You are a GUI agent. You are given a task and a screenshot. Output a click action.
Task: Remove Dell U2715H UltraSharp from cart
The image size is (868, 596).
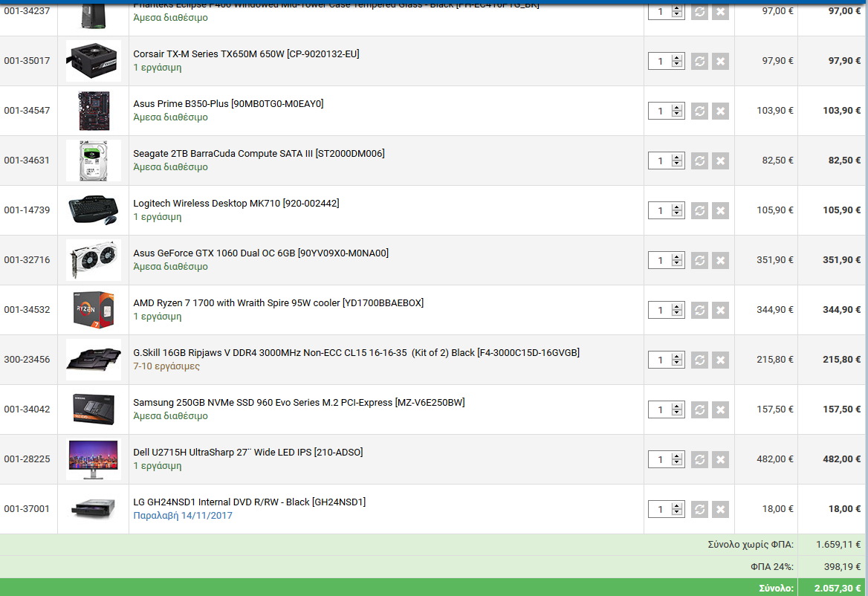[x=720, y=459]
